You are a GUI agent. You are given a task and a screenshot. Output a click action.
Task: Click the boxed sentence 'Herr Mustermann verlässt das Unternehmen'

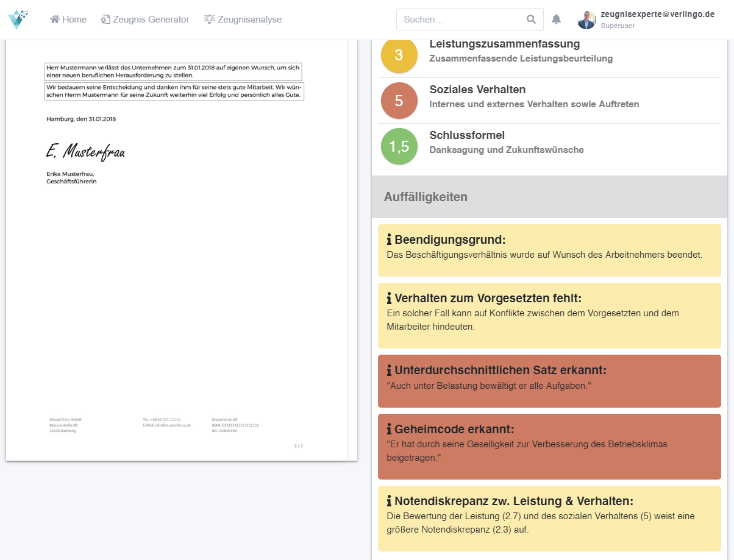[x=173, y=71]
